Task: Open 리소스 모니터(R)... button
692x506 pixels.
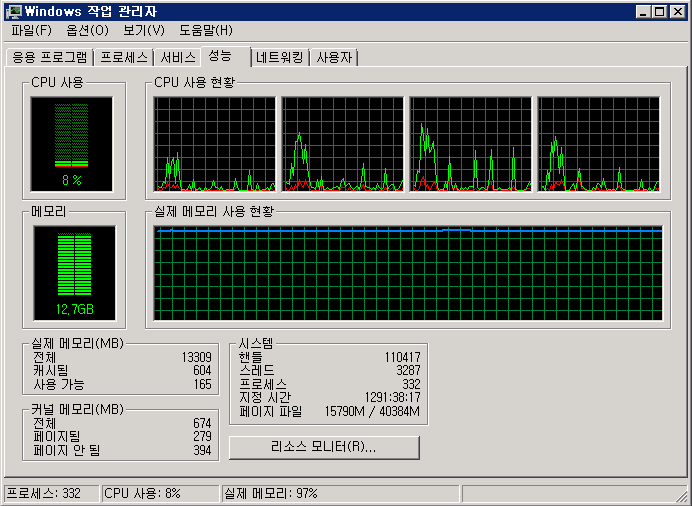Action: coord(324,447)
